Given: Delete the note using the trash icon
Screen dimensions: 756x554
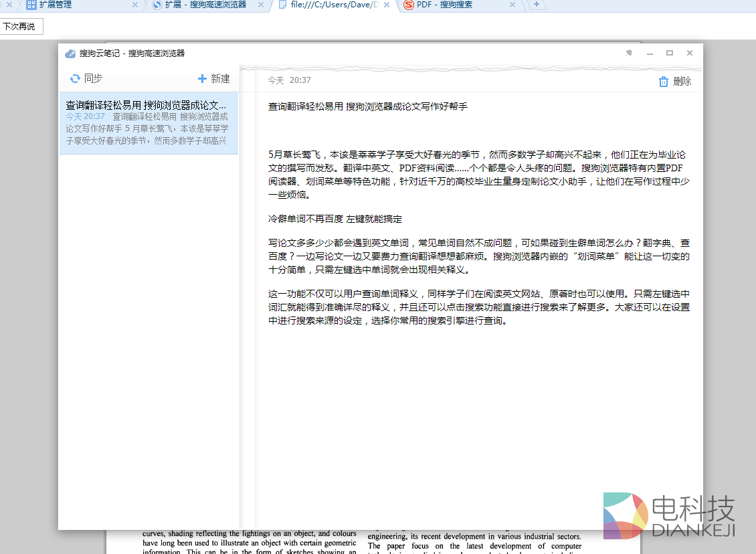Looking at the screenshot, I should (663, 82).
